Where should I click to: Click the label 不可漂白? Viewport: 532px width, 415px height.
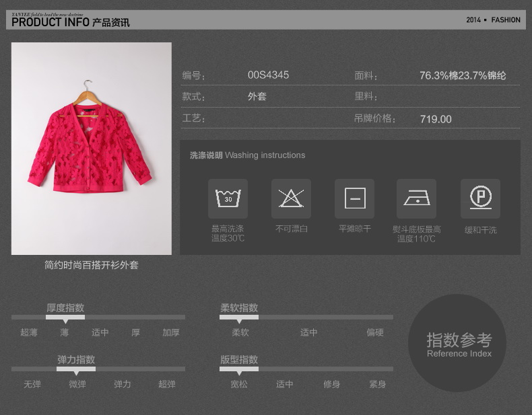[292, 229]
